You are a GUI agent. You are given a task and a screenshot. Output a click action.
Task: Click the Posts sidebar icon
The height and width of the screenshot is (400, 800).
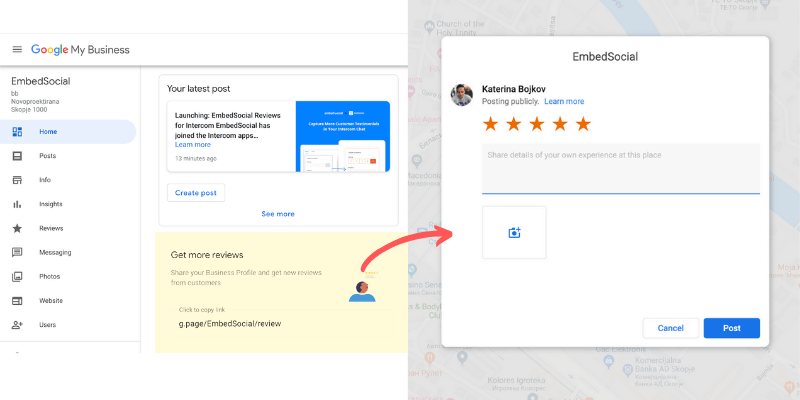click(17, 156)
